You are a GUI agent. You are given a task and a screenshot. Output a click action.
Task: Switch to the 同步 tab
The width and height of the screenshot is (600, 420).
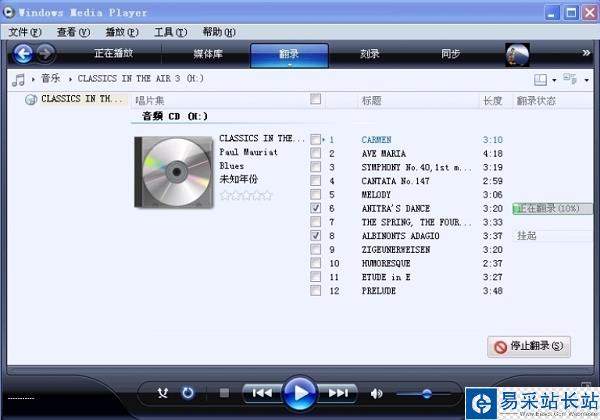coord(450,54)
